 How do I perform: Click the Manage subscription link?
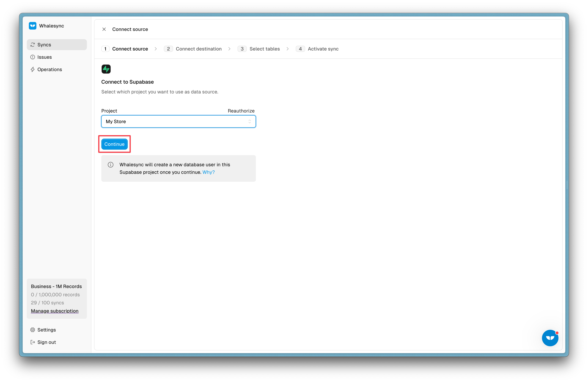coord(55,311)
